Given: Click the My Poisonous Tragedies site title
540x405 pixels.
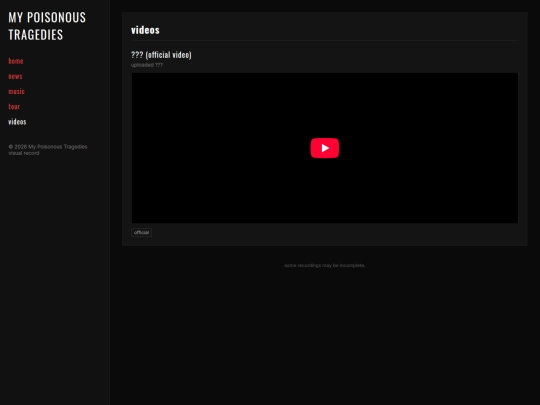Looking at the screenshot, I should click(47, 26).
